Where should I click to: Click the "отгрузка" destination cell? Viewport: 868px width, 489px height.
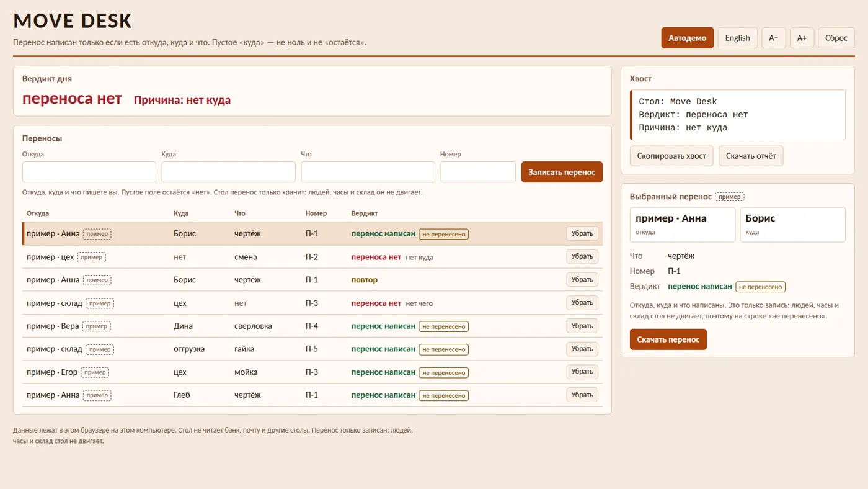[x=189, y=349]
